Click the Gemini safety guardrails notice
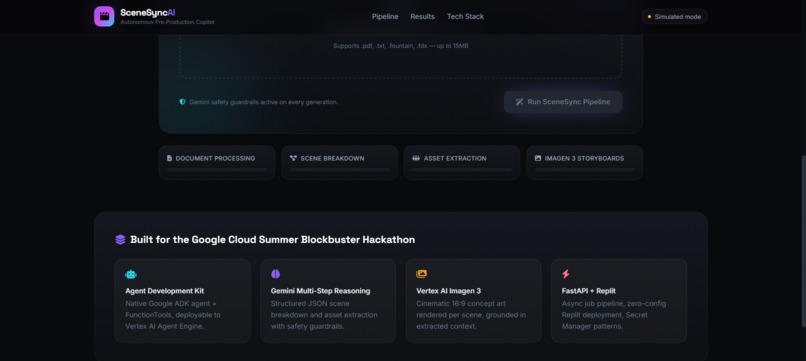Screen dimensions: 806x361 point(263,102)
